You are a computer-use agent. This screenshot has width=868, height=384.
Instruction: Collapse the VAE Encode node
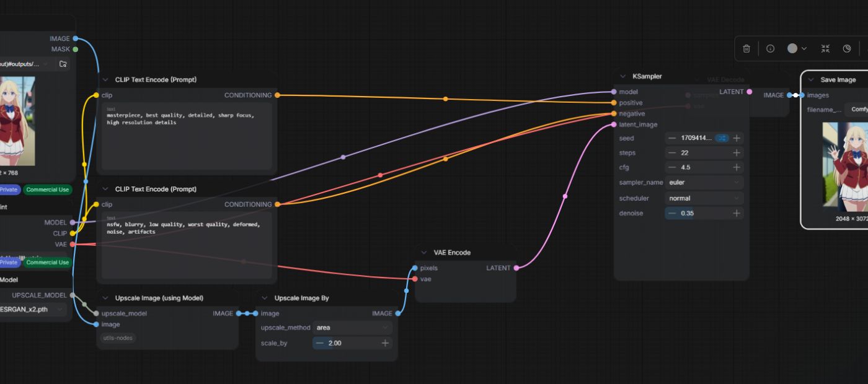pyautogui.click(x=424, y=253)
